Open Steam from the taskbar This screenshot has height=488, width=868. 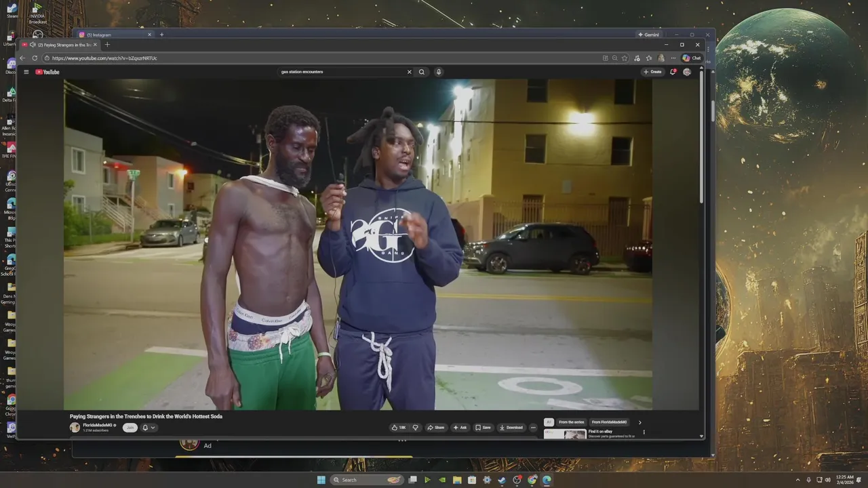tap(502, 480)
